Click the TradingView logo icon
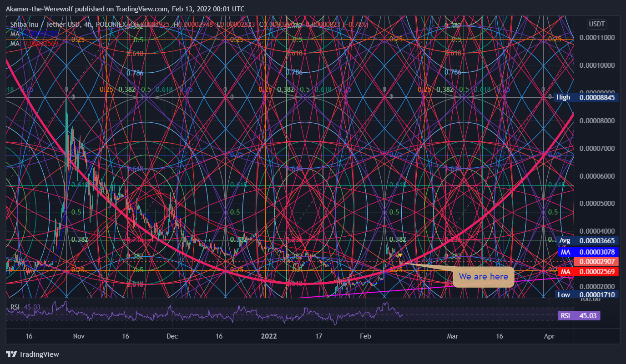 pyautogui.click(x=12, y=354)
